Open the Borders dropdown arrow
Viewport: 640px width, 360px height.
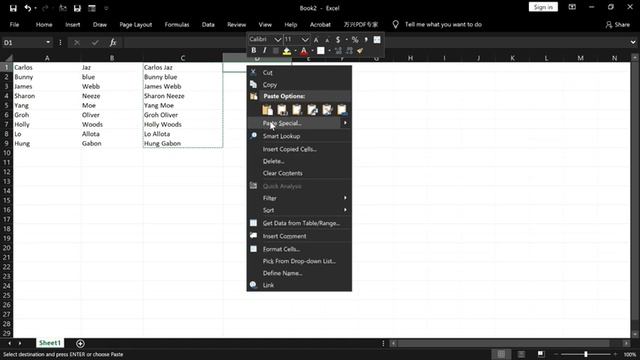(x=329, y=51)
